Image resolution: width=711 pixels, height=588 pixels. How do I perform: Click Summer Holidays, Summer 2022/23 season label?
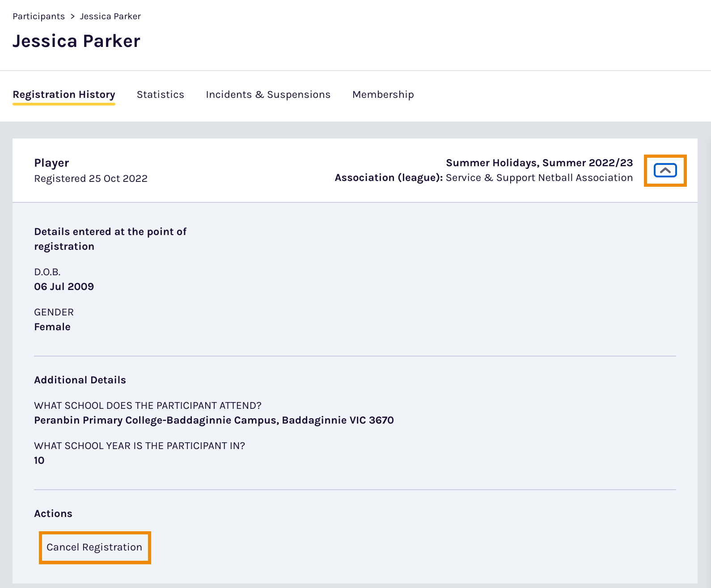click(x=539, y=163)
